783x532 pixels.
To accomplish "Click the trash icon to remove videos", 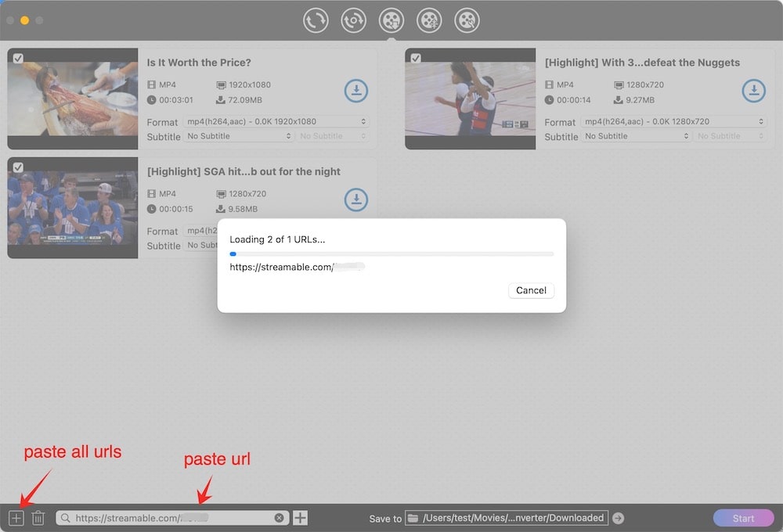I will point(38,517).
